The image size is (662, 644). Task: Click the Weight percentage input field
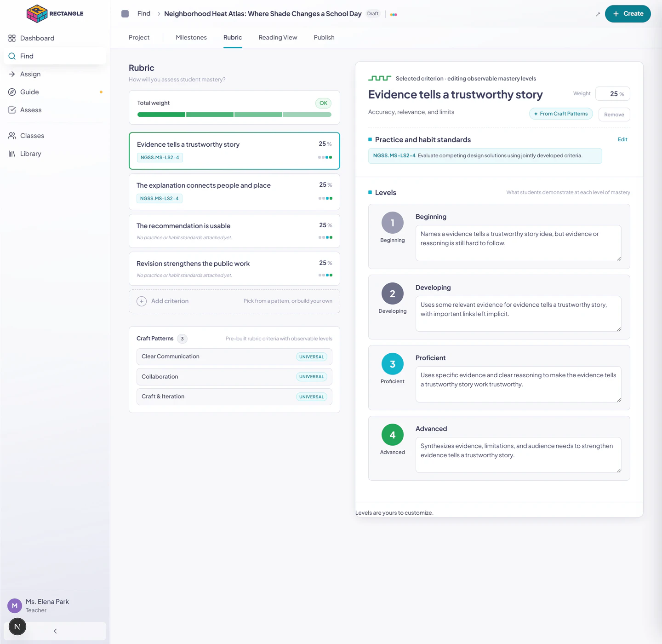click(612, 94)
